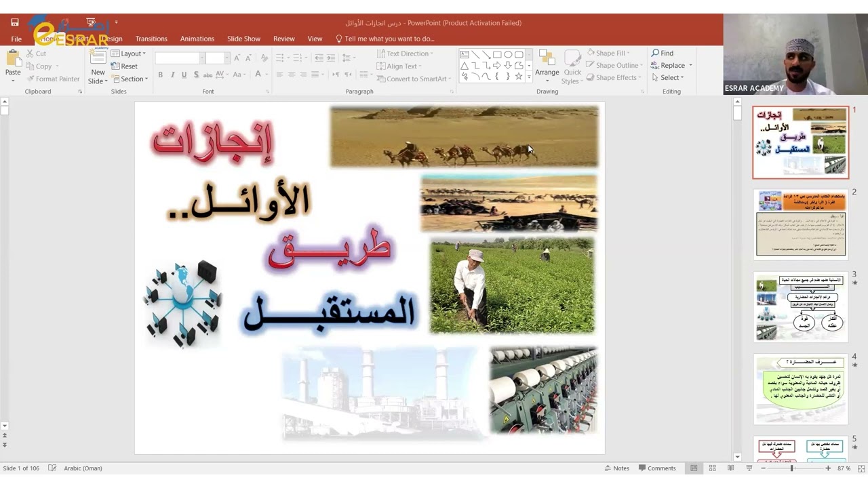This screenshot has height=488, width=868.
Task: Click the Save icon in the title bar
Action: (14, 22)
